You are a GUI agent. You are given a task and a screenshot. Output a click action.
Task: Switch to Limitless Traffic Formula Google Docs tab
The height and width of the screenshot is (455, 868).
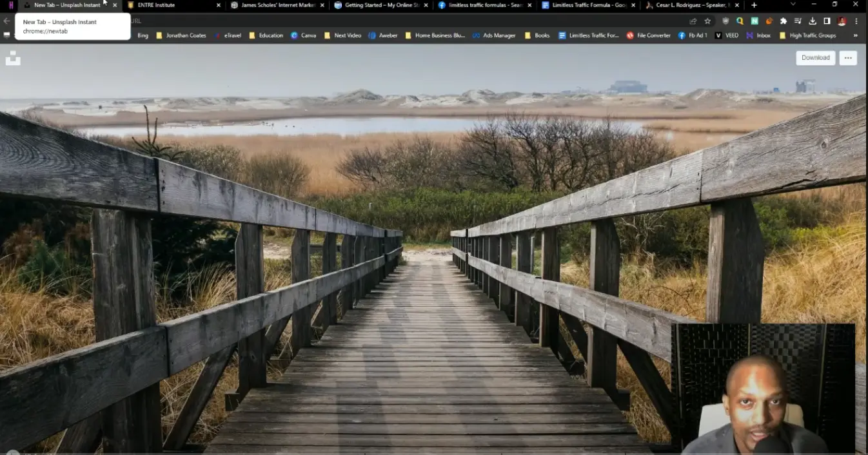587,5
